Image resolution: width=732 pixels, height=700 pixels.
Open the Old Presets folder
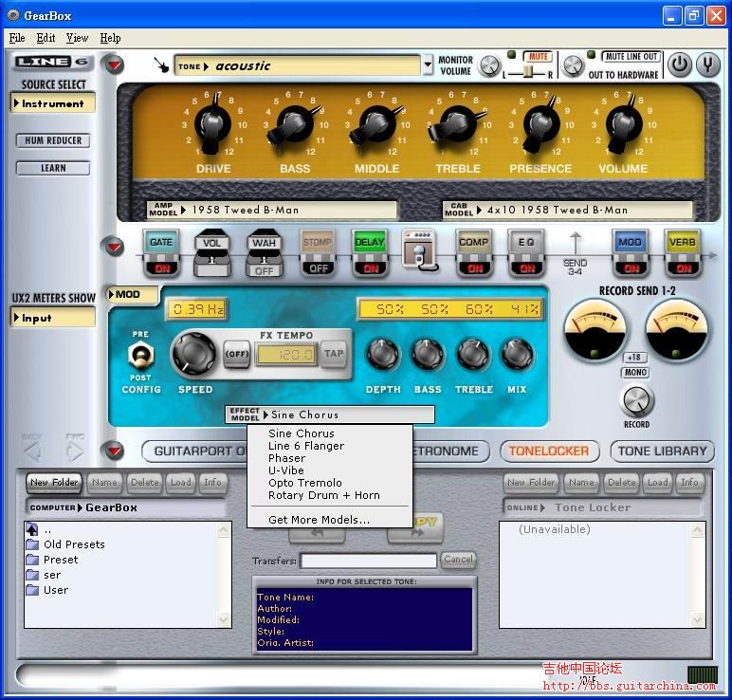[x=73, y=544]
